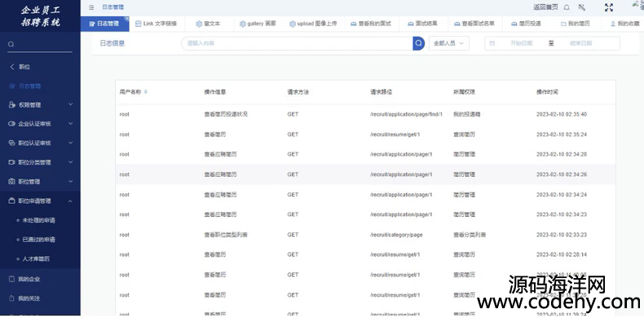Click the sidebar search magnifier icon
Viewport: 644px width, 318px height.
coord(11,44)
